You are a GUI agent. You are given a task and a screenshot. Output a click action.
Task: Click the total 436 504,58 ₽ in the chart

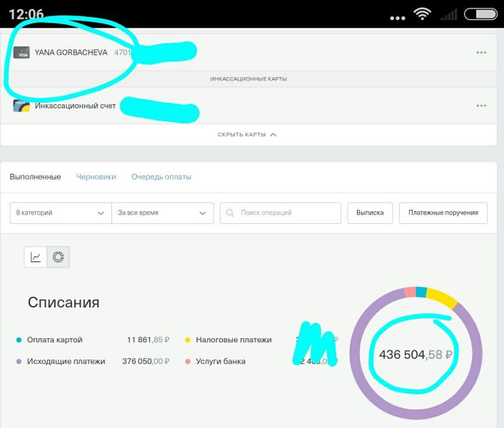[415, 355]
